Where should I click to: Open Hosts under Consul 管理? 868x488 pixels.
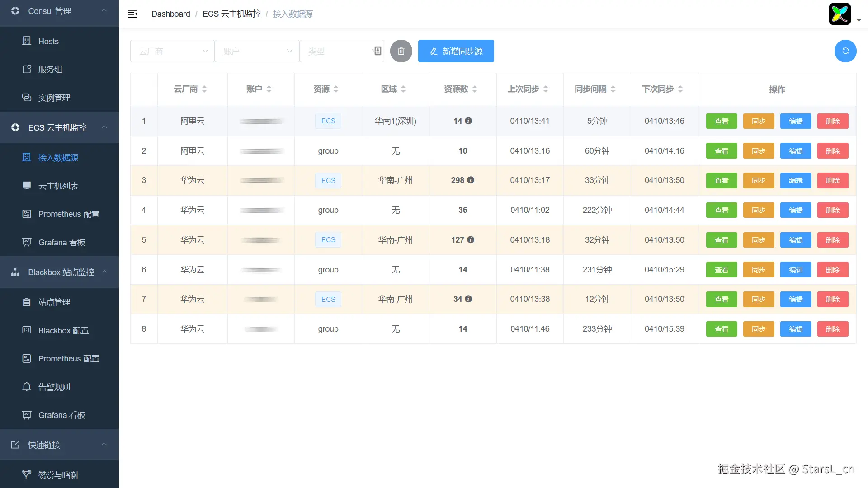click(48, 41)
